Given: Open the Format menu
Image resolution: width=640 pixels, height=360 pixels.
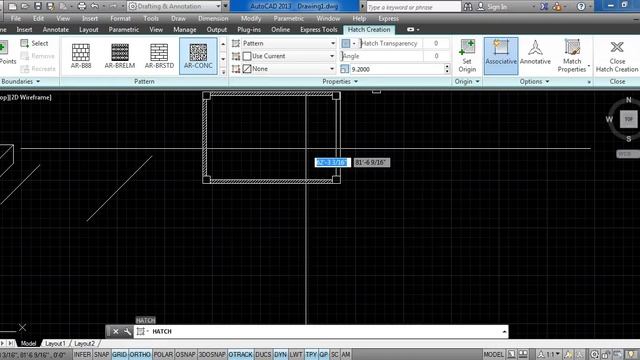Looking at the screenshot, I should coord(120,18).
